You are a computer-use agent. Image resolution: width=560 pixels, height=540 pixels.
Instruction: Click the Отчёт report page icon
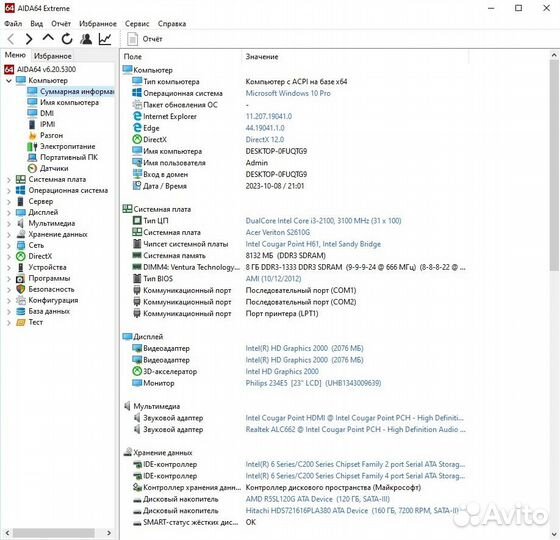[x=132, y=39]
